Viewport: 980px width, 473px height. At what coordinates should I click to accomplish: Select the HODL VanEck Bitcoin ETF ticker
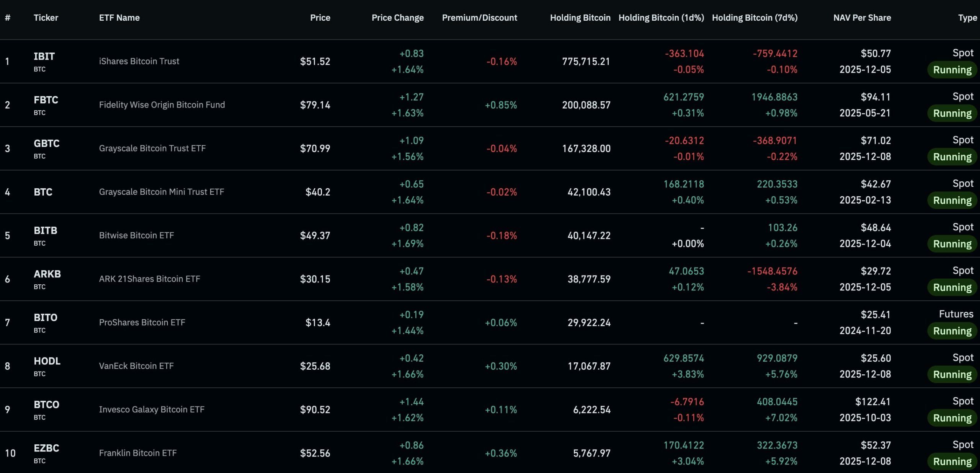(46, 361)
